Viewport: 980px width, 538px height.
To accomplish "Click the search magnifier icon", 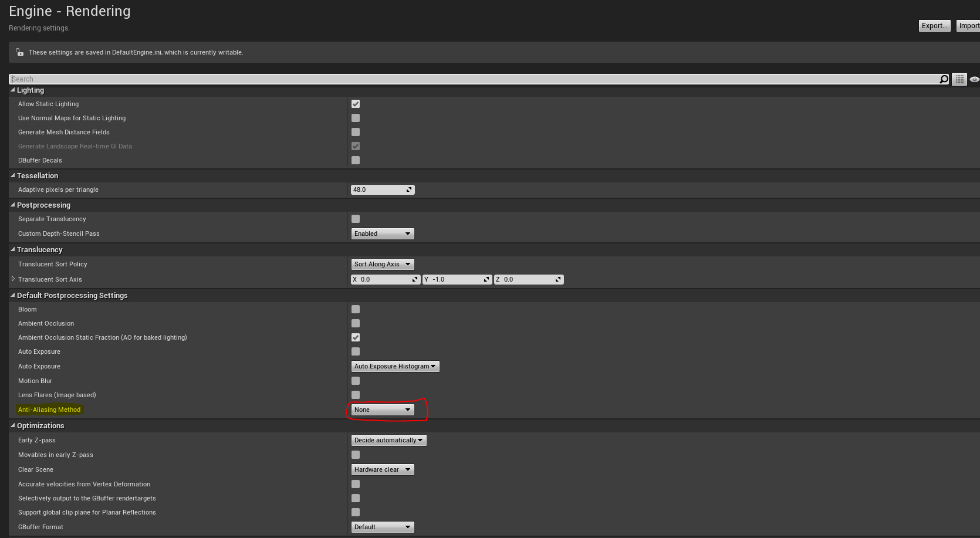I will click(x=944, y=79).
